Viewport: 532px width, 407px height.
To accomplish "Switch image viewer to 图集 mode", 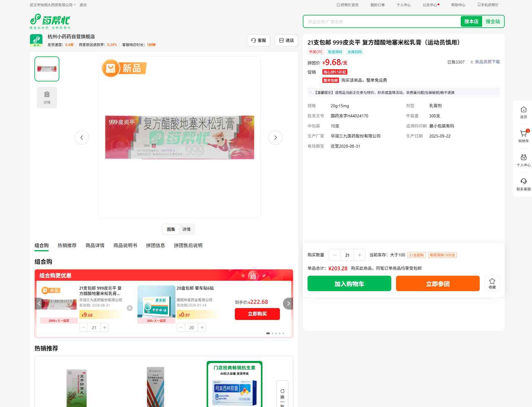I will [x=171, y=229].
